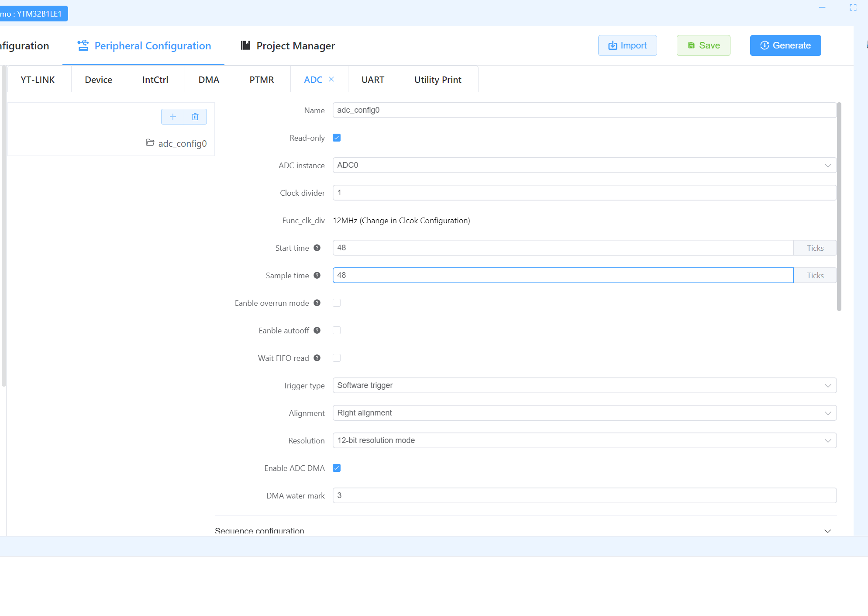Click the Generate button
The width and height of the screenshot is (868, 616).
click(x=785, y=45)
